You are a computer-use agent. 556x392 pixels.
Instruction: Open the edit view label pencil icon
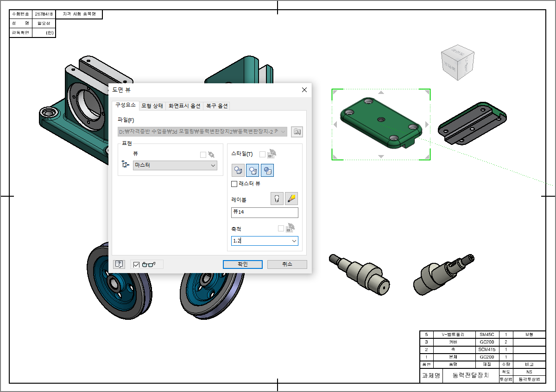point(291,199)
